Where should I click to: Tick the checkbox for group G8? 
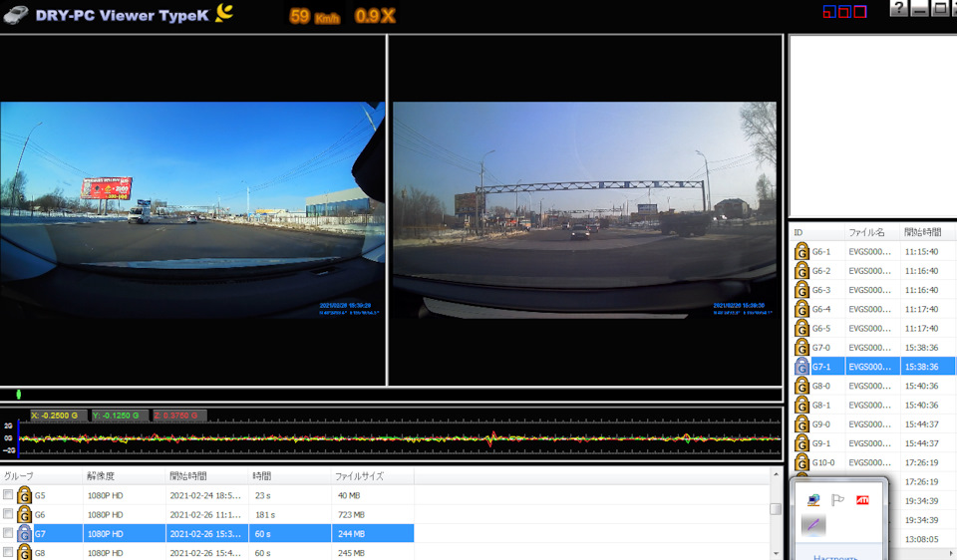pyautogui.click(x=8, y=551)
